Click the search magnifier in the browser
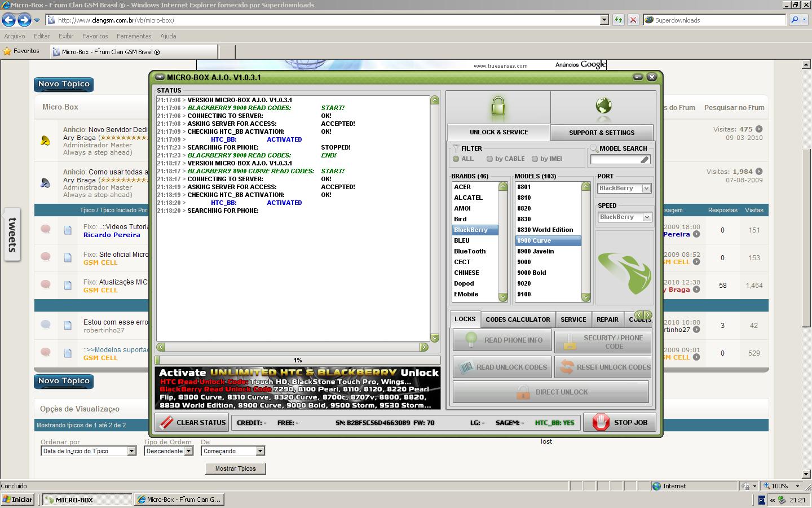 pos(795,20)
